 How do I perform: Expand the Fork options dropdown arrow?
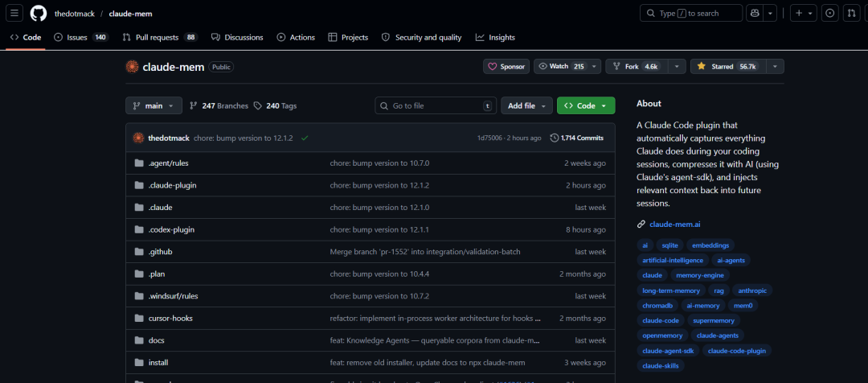pyautogui.click(x=677, y=67)
